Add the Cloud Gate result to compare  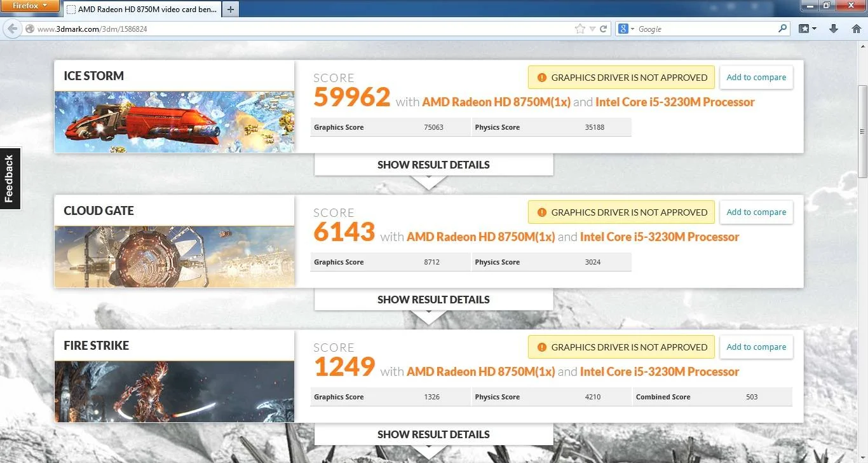tap(756, 212)
